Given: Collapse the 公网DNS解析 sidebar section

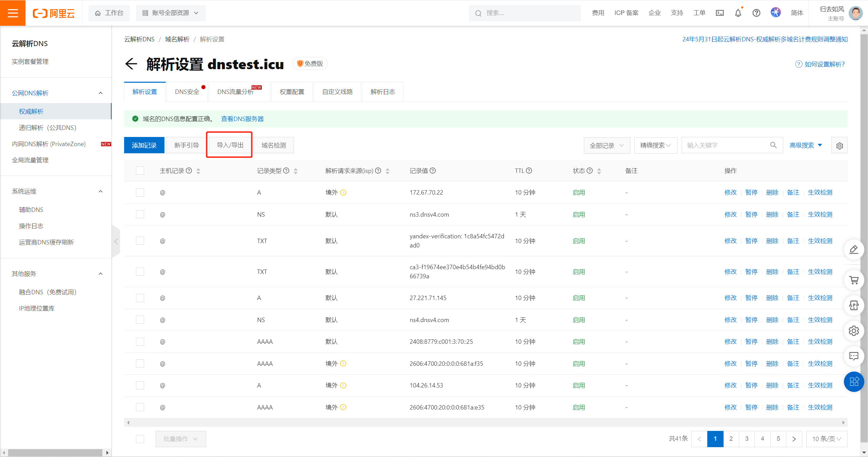Looking at the screenshot, I should pyautogui.click(x=100, y=93).
